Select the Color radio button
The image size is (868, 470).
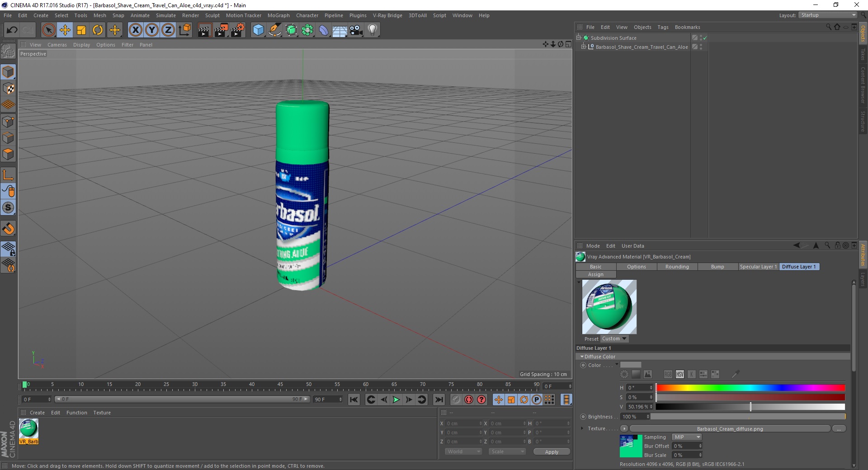583,365
